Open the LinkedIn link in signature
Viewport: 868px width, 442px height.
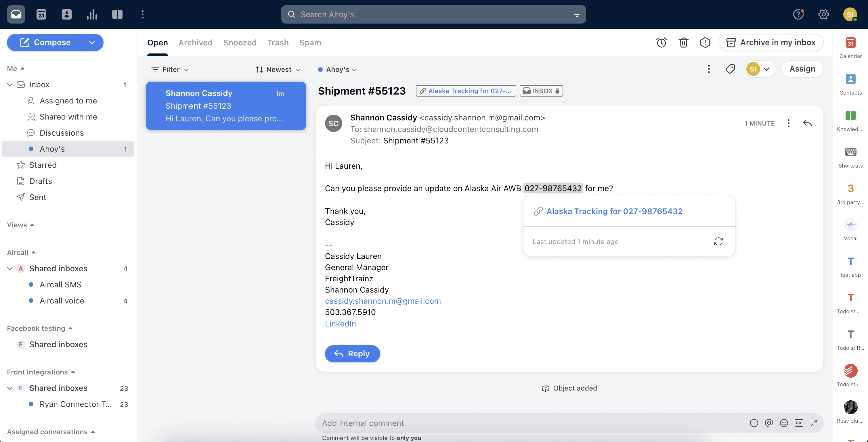point(340,324)
